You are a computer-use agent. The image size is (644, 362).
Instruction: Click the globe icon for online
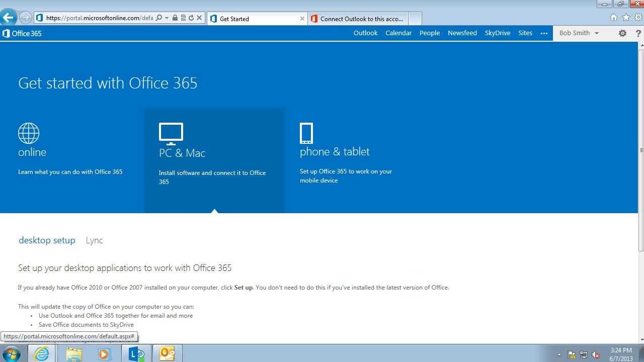tap(29, 133)
